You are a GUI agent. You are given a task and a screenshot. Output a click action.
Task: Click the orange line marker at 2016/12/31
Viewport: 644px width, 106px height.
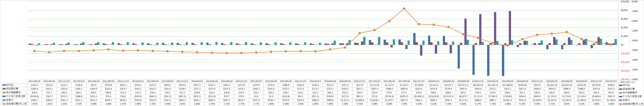pyautogui.click(x=360, y=33)
